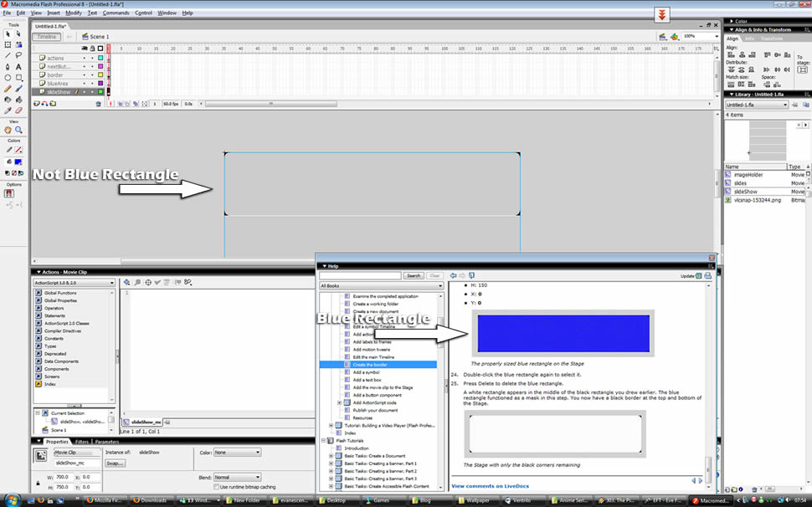Click the Add script item icon in Actions
Screen dimensions: 812x507
point(127,283)
